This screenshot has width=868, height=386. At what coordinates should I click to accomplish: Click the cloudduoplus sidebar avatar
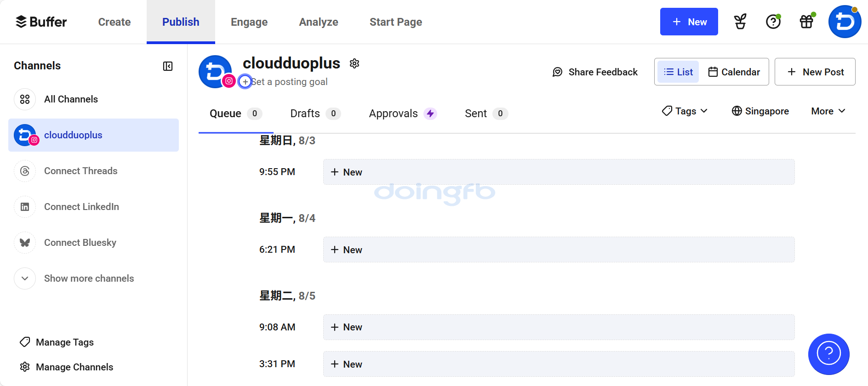pyautogui.click(x=25, y=135)
